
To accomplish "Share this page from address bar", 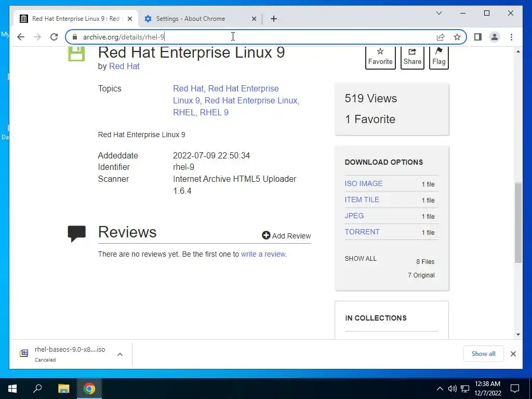I will pyautogui.click(x=441, y=37).
